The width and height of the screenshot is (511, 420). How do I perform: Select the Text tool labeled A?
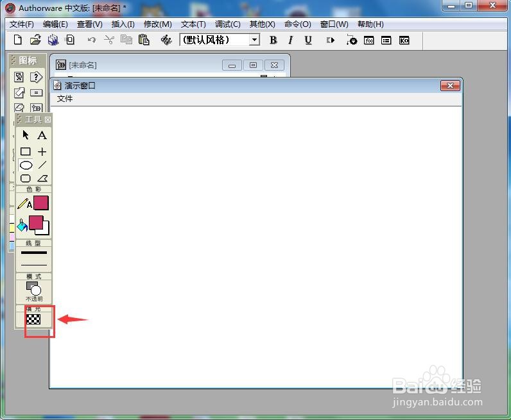pos(42,135)
